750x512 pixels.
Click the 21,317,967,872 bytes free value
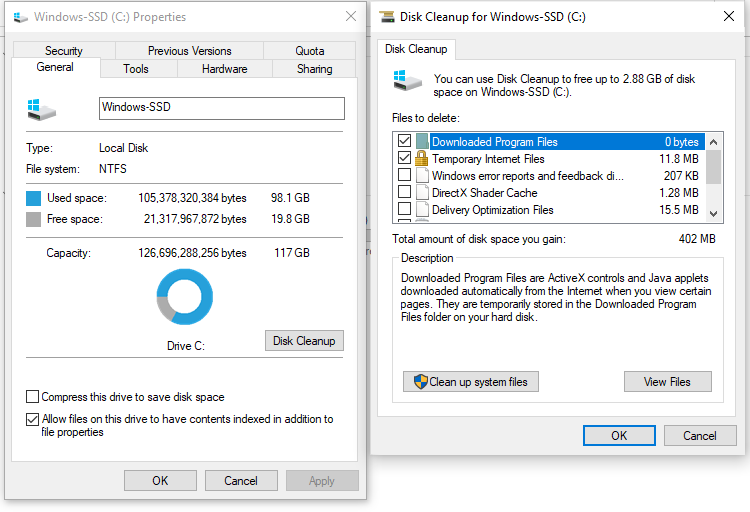(195, 219)
